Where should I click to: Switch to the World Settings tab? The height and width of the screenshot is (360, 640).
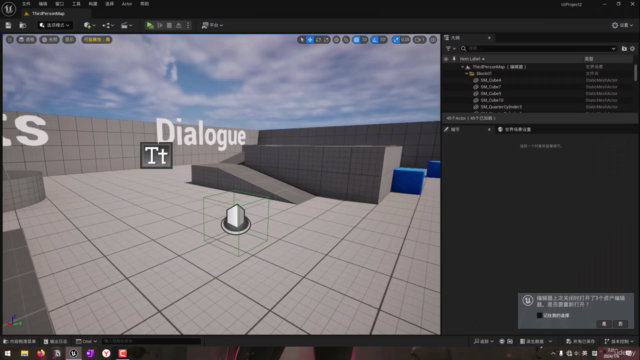click(514, 129)
